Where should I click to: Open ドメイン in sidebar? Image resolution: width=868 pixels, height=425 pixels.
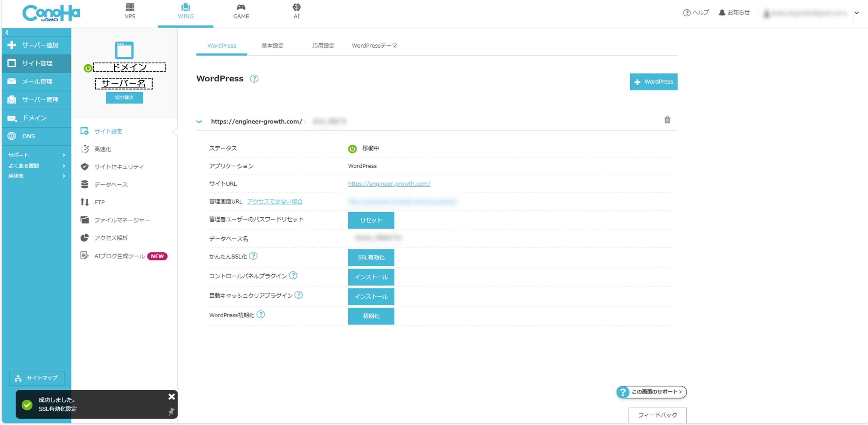click(x=36, y=118)
